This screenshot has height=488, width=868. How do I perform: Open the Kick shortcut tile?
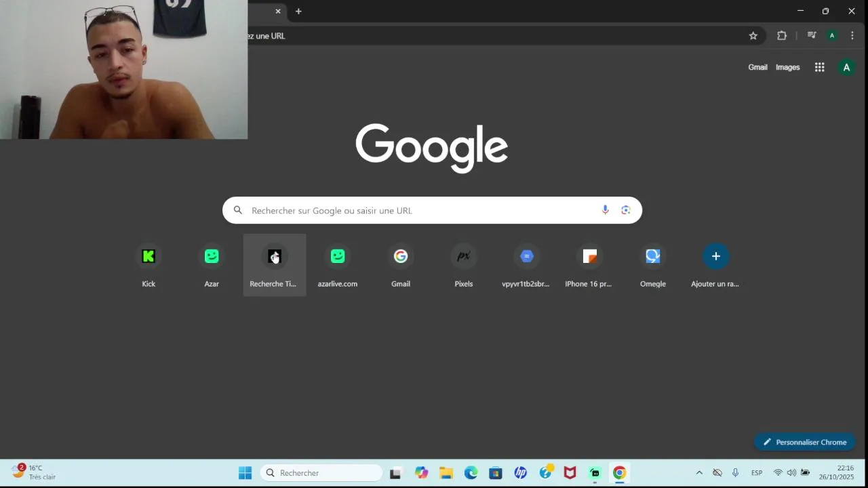149,265
